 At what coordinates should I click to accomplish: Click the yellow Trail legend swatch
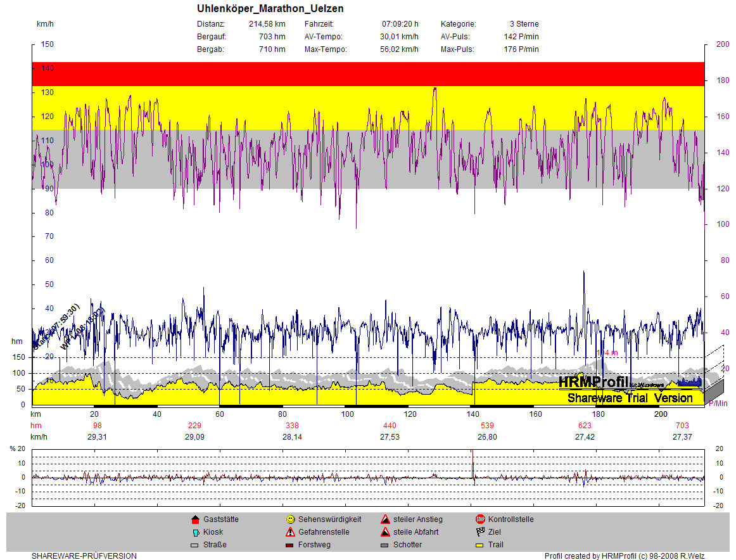(x=480, y=545)
